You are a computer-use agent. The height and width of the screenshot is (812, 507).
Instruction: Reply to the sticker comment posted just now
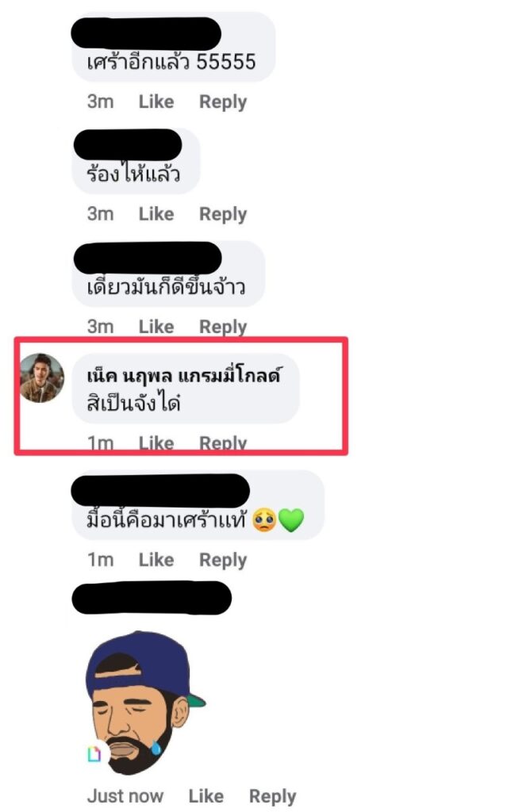tap(273, 796)
